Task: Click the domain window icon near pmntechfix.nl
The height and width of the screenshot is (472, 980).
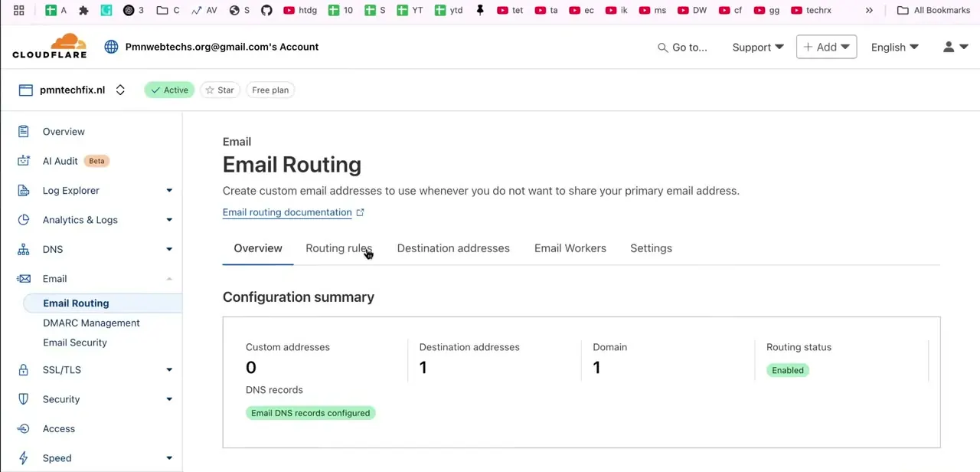Action: tap(25, 90)
